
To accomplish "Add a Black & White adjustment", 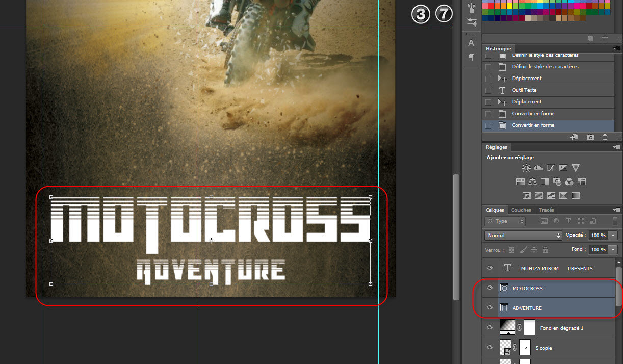I will 545,182.
